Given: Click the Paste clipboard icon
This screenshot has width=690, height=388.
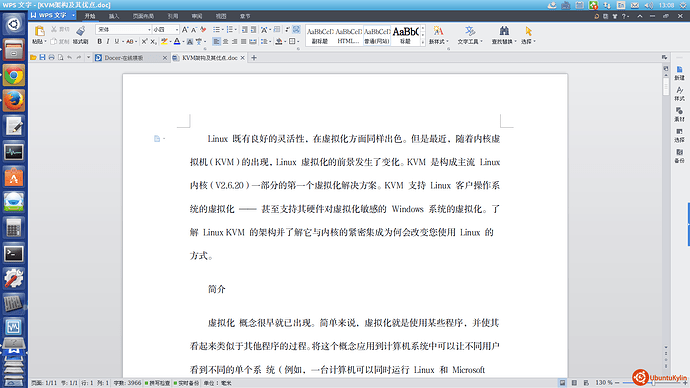Looking at the screenshot, I should 39,30.
